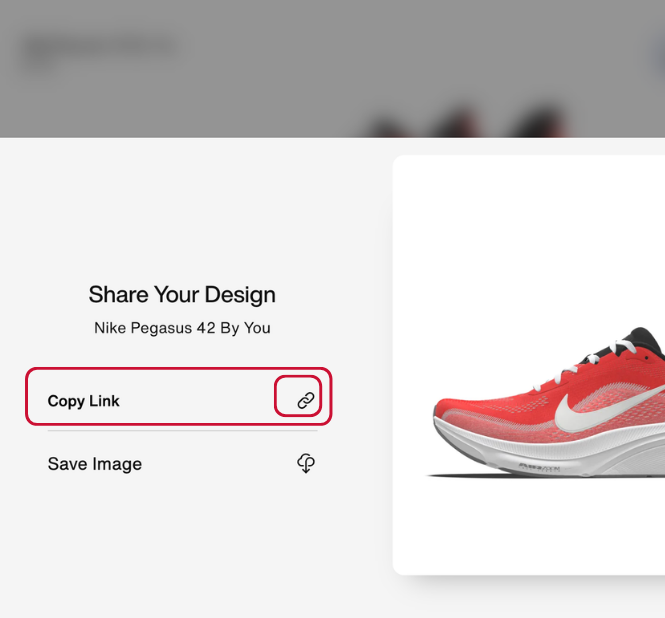Click the Copy Link text label
Screen dimensions: 665x618
84,401
